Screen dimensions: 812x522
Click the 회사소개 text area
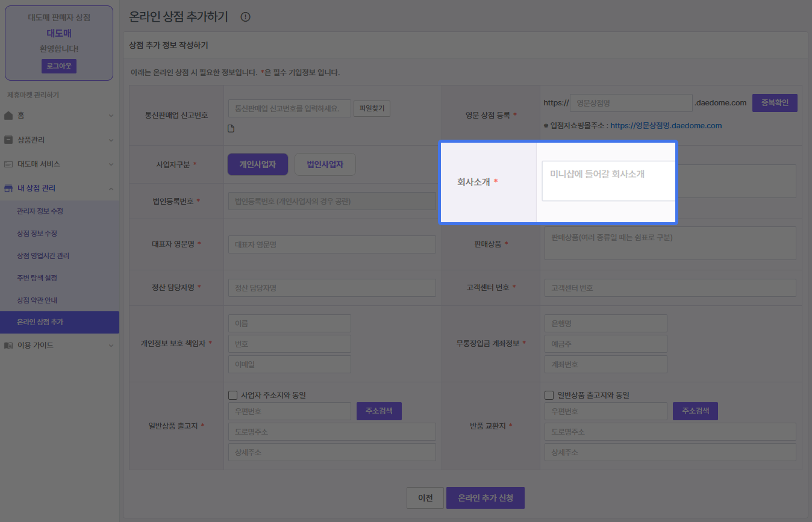[608, 181]
